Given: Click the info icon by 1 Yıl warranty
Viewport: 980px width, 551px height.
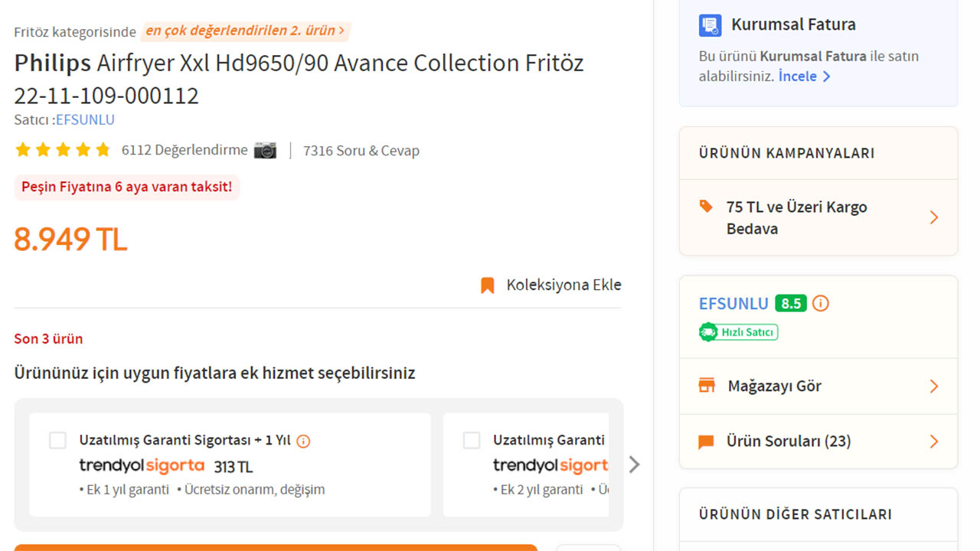Looking at the screenshot, I should [x=303, y=441].
